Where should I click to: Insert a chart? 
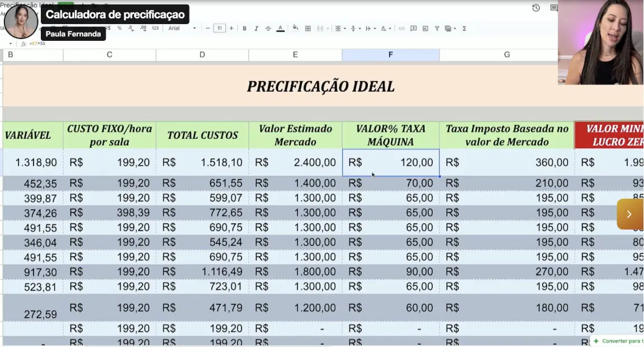tap(425, 29)
